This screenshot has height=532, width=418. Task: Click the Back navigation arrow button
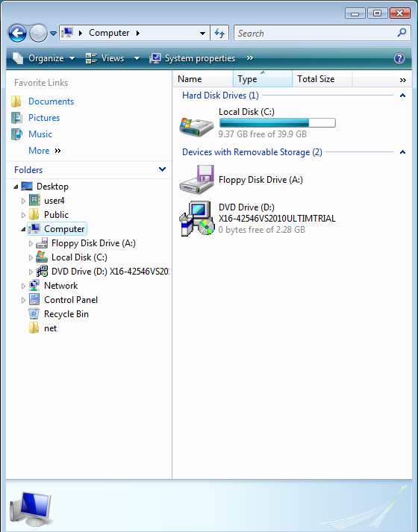click(x=17, y=34)
